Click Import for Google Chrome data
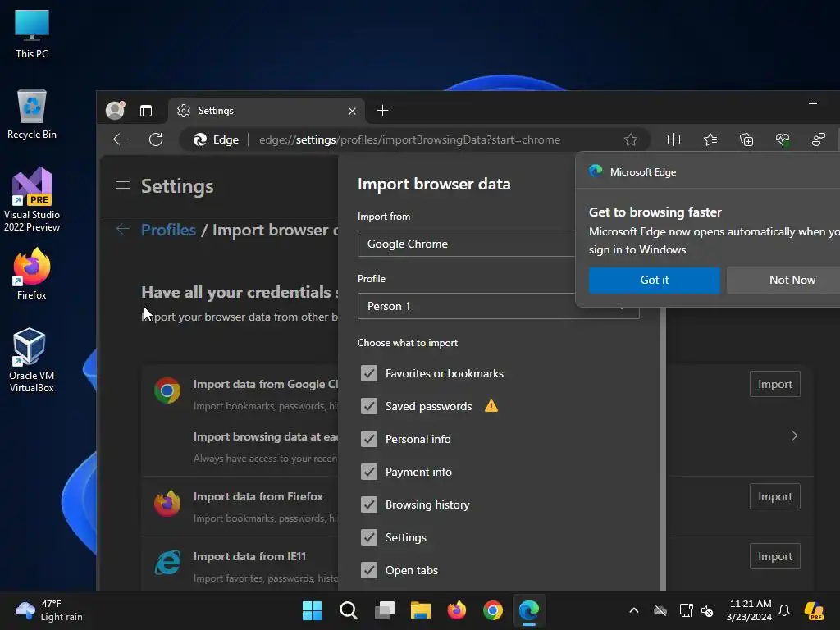 point(774,384)
